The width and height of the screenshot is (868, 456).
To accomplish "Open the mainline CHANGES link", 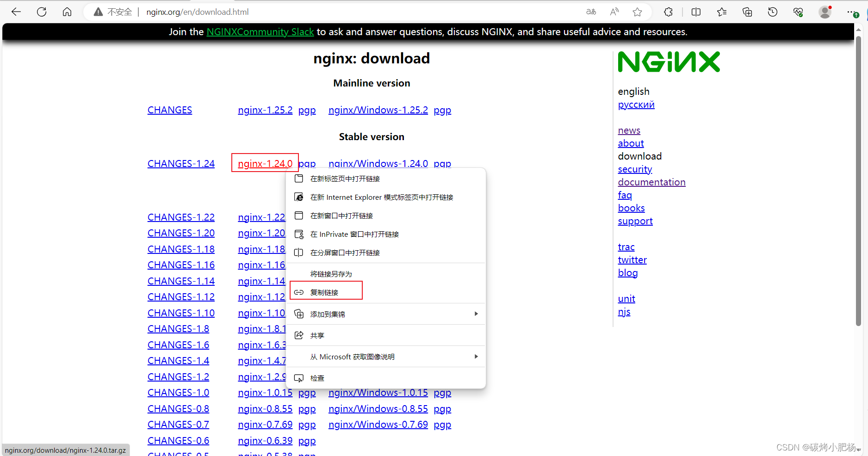I will click(x=170, y=110).
